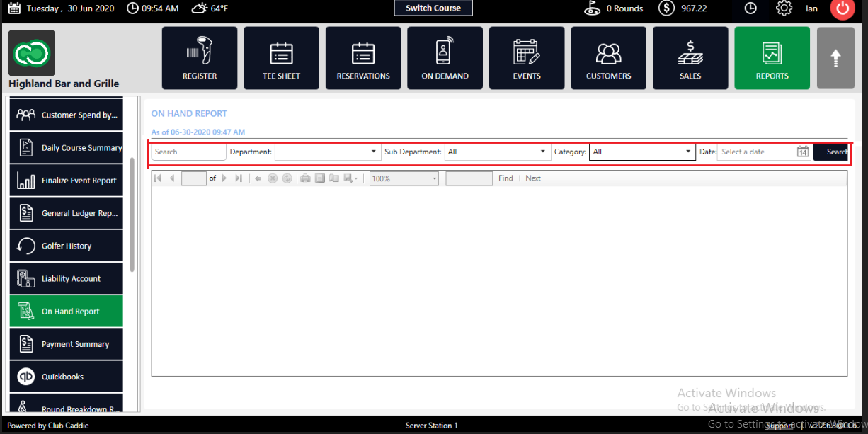Open the settings gear icon
868x434 pixels.
tap(784, 8)
